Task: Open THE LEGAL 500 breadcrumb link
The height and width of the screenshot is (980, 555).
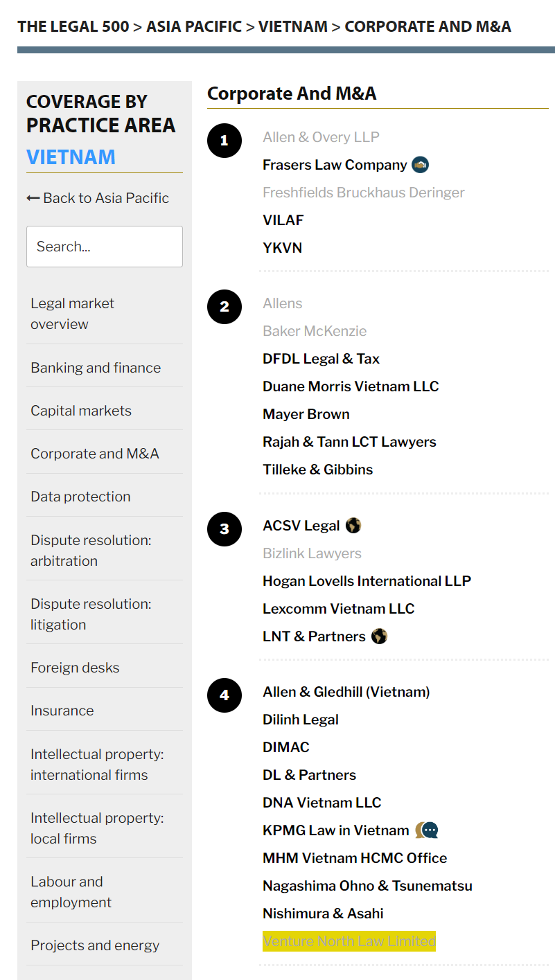Action: click(73, 27)
